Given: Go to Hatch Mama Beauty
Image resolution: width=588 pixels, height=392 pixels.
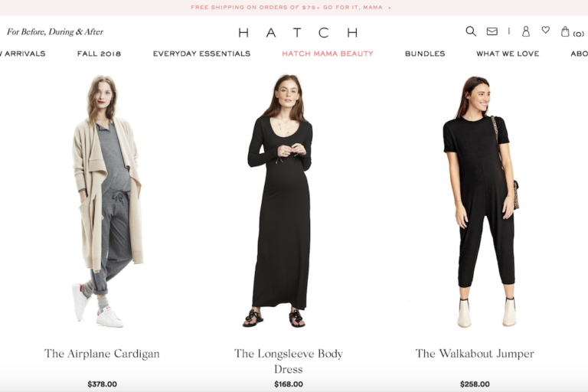Looking at the screenshot, I should click(x=328, y=54).
